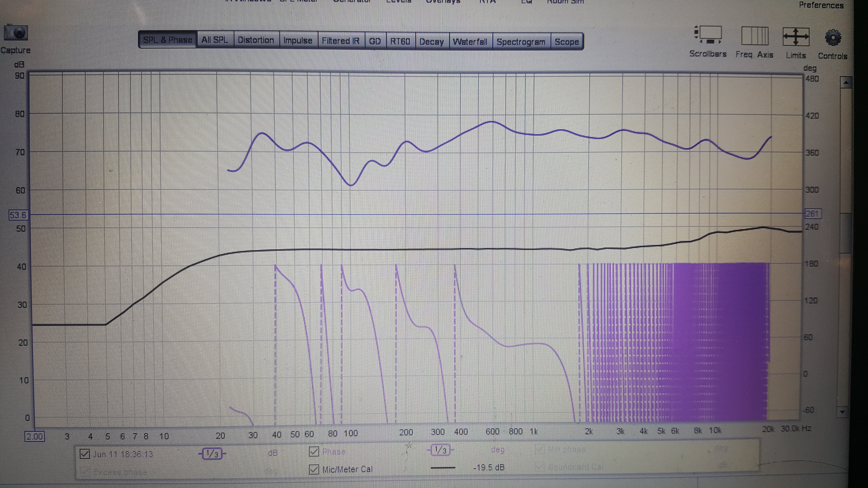Open the Controls gear icon
Image resolution: width=868 pixels, height=488 pixels.
[x=833, y=38]
